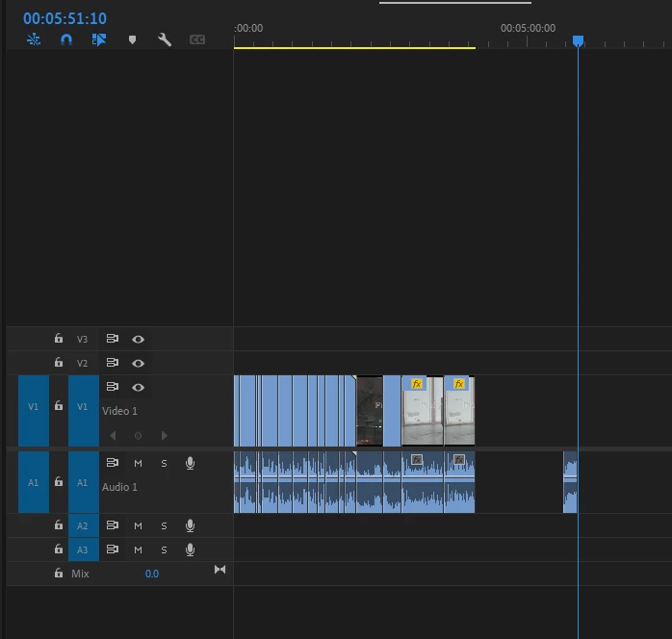This screenshot has height=639, width=672.
Task: Click Video 1 track name label
Action: pyautogui.click(x=119, y=411)
